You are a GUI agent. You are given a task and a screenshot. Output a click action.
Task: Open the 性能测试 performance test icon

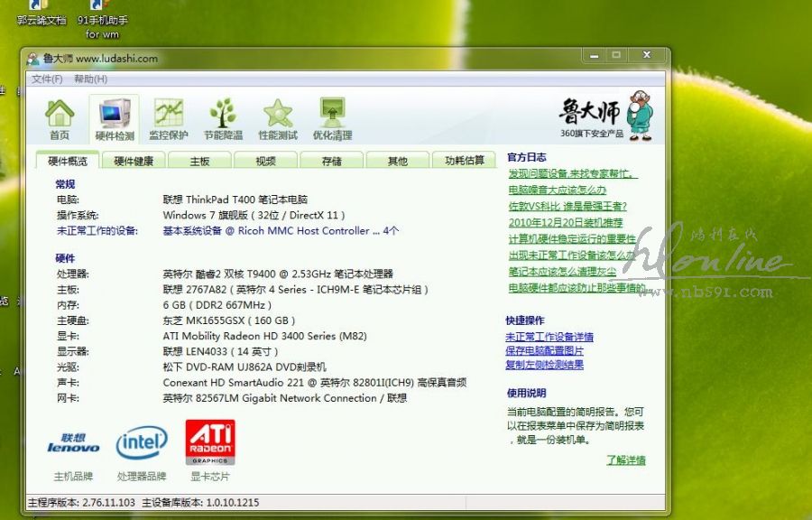coord(278,120)
